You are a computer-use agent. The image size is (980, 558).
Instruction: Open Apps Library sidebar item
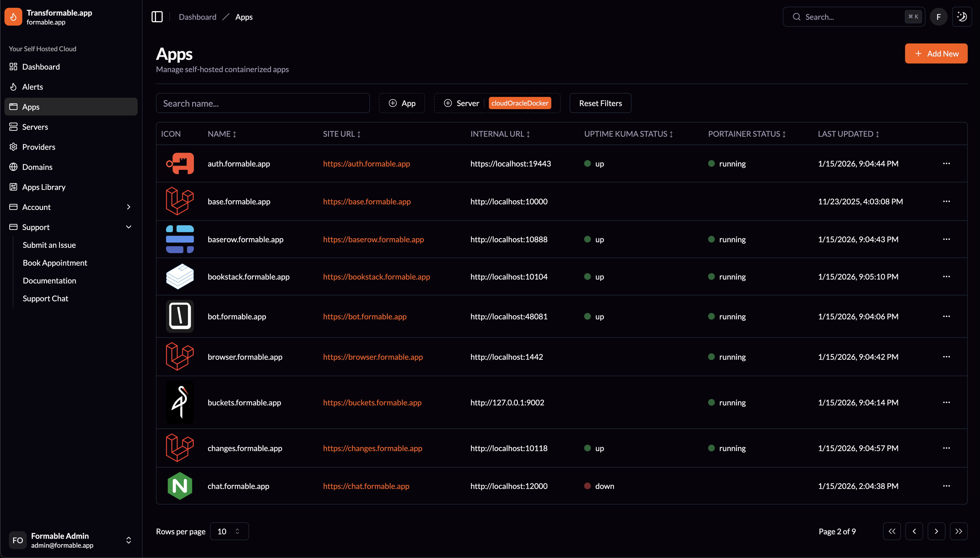coord(44,187)
